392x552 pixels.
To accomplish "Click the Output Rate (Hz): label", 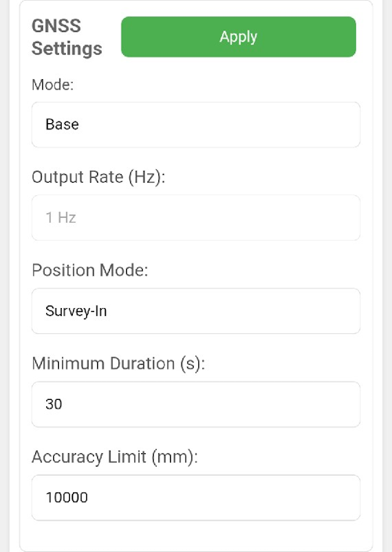I will (x=99, y=177).
